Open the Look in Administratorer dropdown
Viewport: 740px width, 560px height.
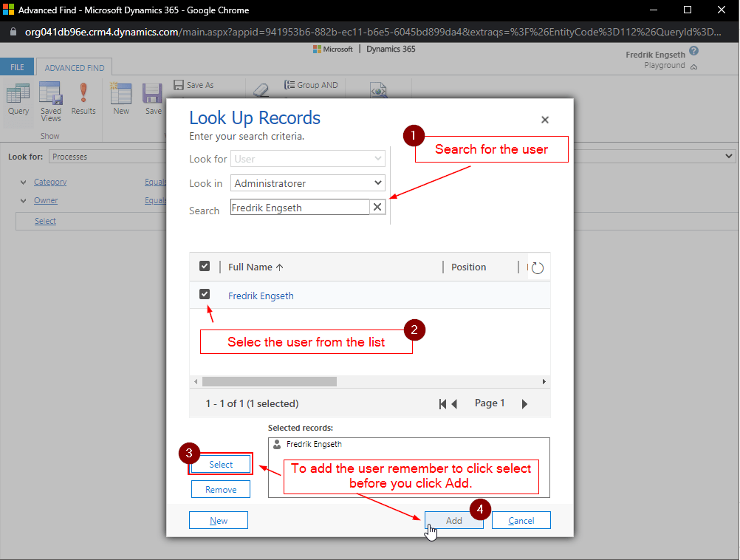[x=308, y=182]
